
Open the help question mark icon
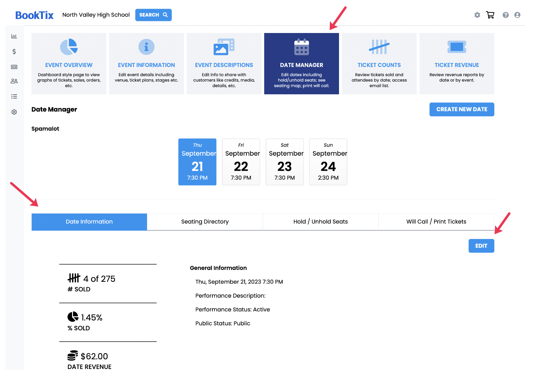pyautogui.click(x=506, y=15)
